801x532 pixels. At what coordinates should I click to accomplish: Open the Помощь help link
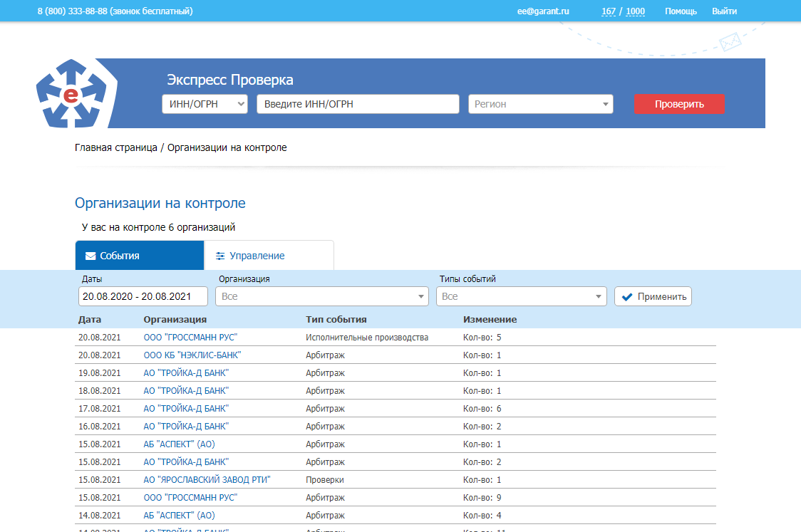pyautogui.click(x=681, y=11)
